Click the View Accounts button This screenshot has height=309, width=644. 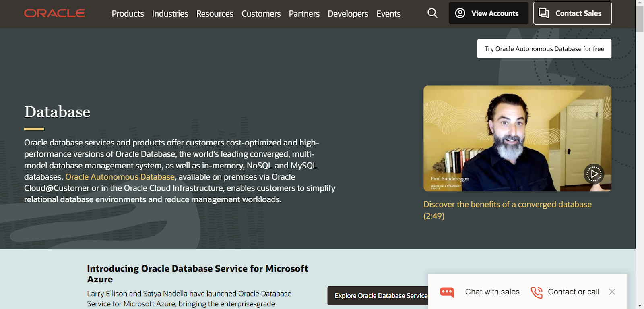(489, 13)
